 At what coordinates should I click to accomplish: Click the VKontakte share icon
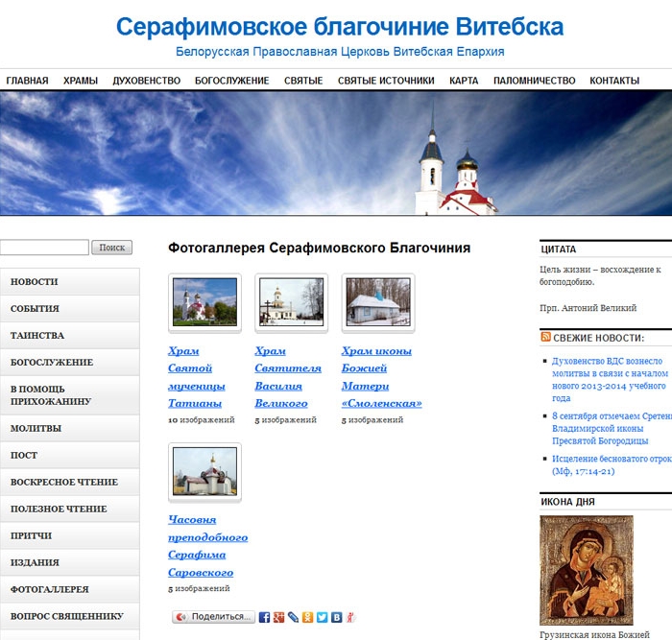click(x=337, y=617)
